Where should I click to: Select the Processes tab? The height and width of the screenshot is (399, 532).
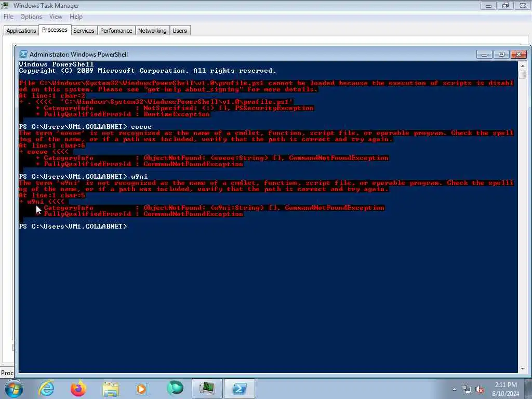pyautogui.click(x=55, y=30)
